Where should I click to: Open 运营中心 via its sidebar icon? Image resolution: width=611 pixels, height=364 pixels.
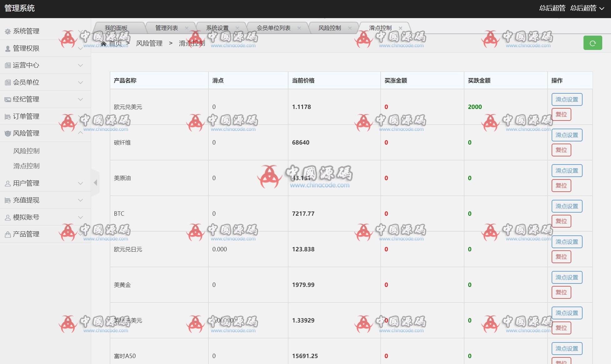click(7, 65)
